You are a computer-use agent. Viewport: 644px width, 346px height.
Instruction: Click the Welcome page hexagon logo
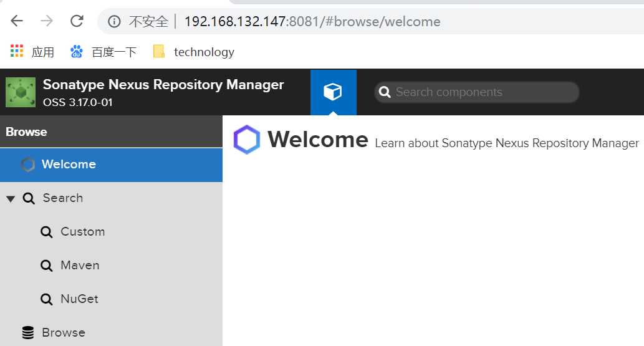pyautogui.click(x=247, y=140)
